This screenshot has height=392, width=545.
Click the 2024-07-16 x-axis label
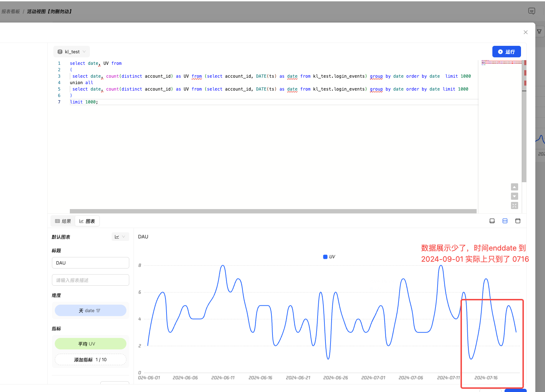[486, 378]
